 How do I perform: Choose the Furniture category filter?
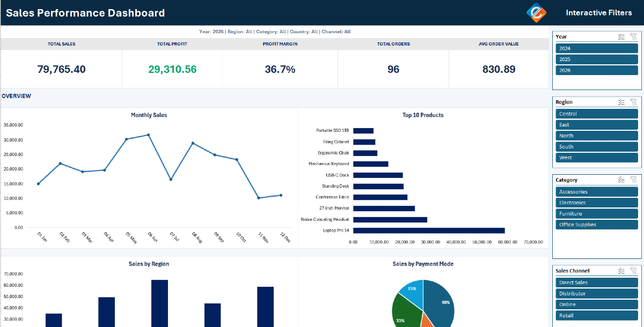pos(597,214)
